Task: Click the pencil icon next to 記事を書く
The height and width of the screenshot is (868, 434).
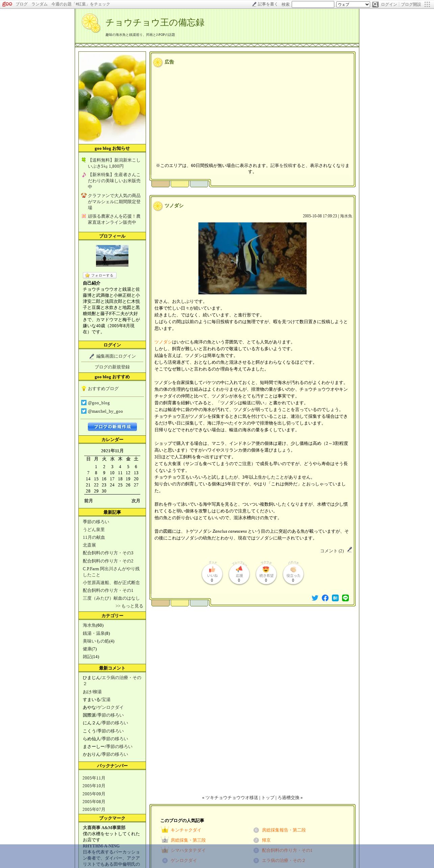Action: 254,4
